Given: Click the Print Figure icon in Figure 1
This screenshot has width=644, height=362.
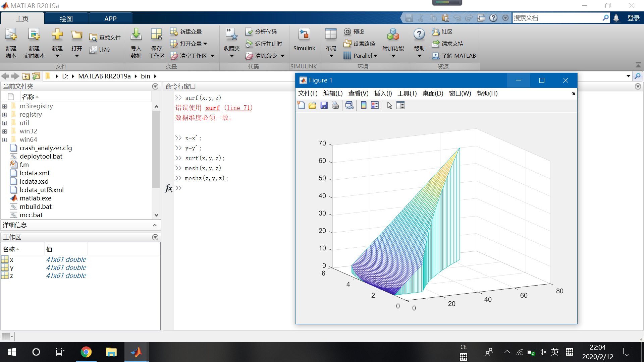Looking at the screenshot, I should pyautogui.click(x=335, y=106).
